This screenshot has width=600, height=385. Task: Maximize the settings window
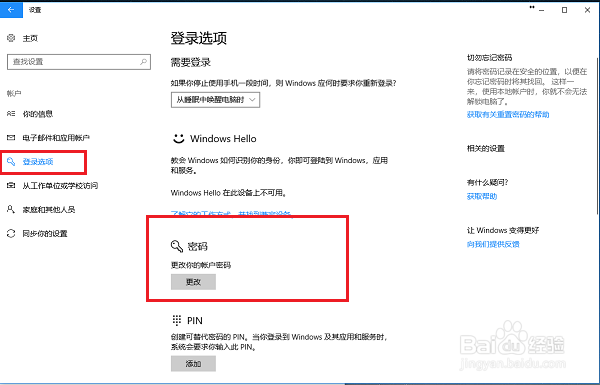564,10
